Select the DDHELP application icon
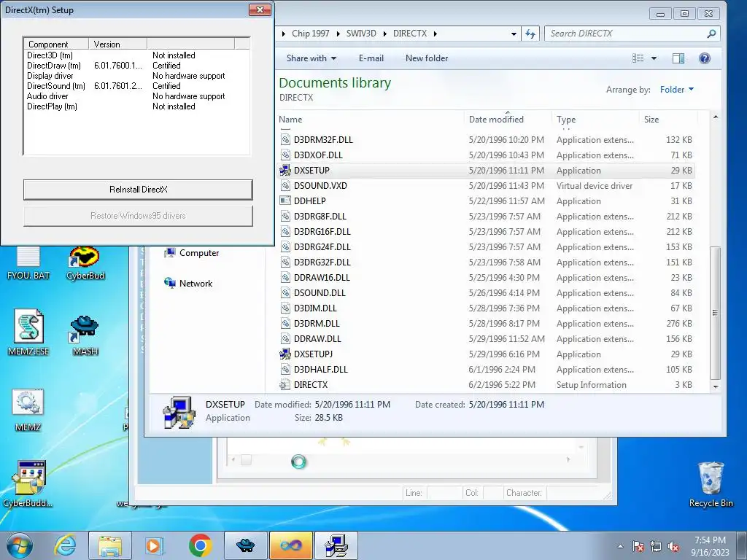Screen dimensions: 747x560 click(285, 201)
